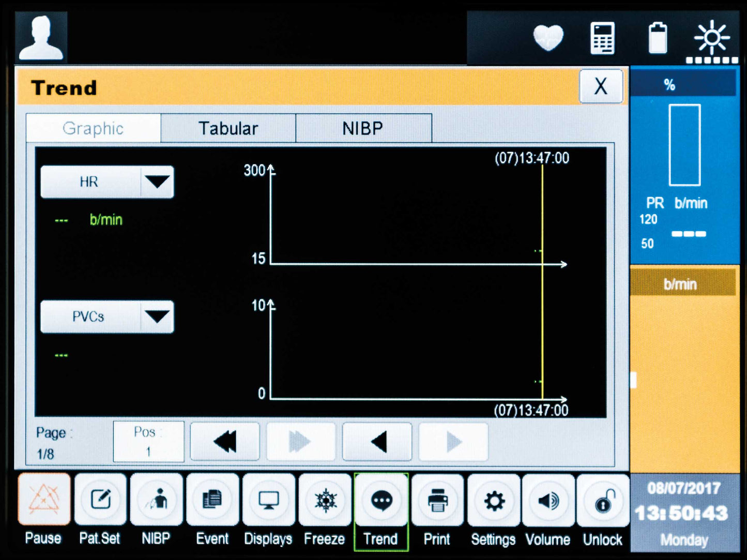This screenshot has width=747, height=560.
Task: Tap the battery status icon
Action: coord(658,38)
